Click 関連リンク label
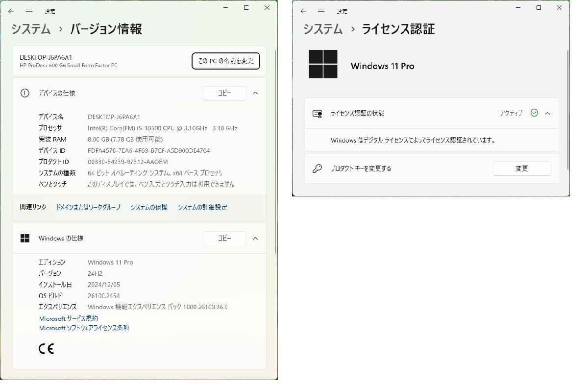Image resolution: width=588 pixels, height=385 pixels. [x=33, y=207]
